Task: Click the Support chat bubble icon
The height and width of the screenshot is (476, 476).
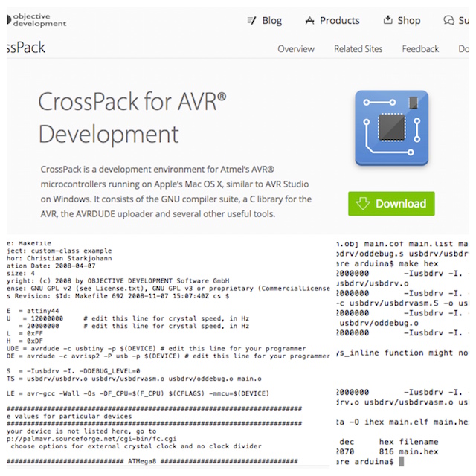Action: tap(448, 20)
